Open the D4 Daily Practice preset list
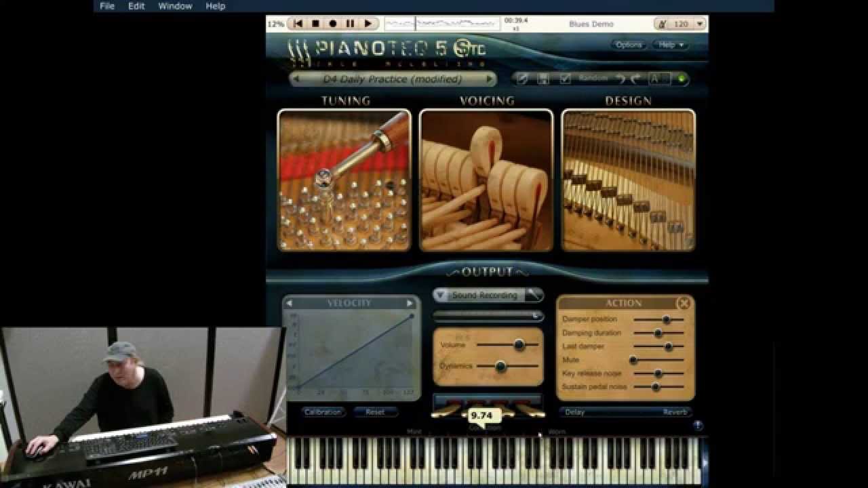The image size is (868, 488). click(393, 79)
